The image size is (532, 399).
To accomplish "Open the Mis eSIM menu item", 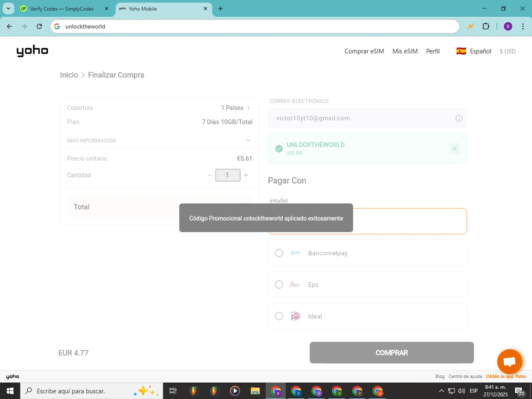I will [x=405, y=51].
